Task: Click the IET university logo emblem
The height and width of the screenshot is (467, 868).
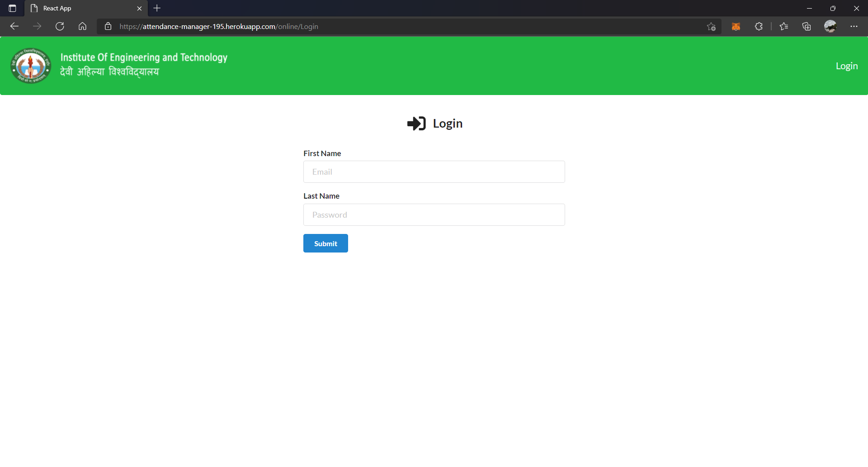Action: point(30,66)
